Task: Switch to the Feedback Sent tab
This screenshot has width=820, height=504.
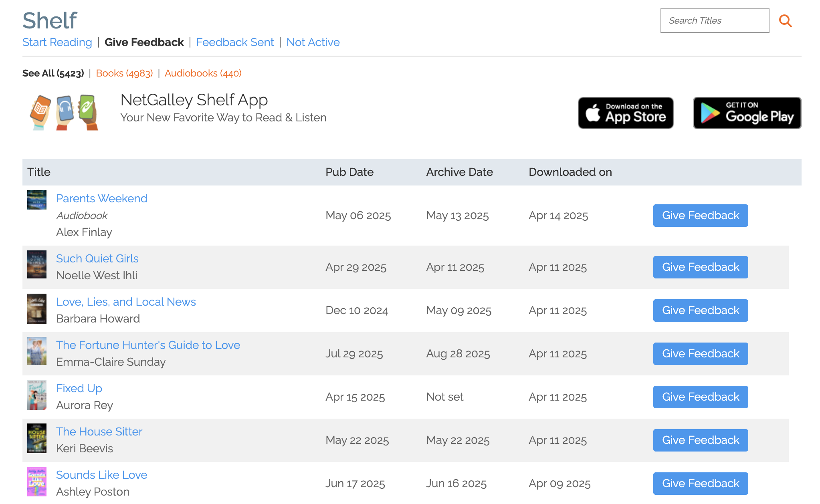Action: [235, 42]
